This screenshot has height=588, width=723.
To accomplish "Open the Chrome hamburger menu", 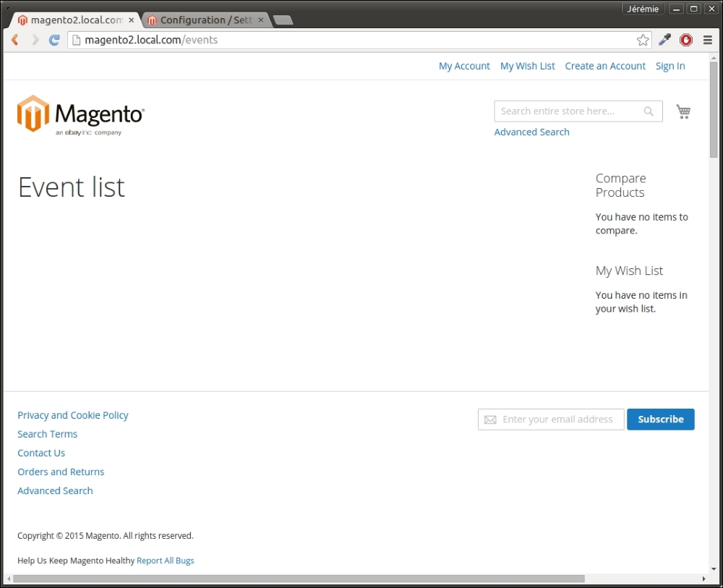I will pos(708,41).
